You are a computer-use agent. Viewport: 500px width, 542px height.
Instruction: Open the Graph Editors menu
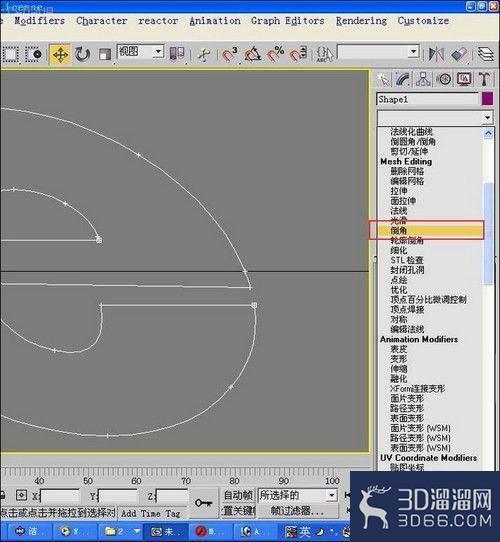288,21
